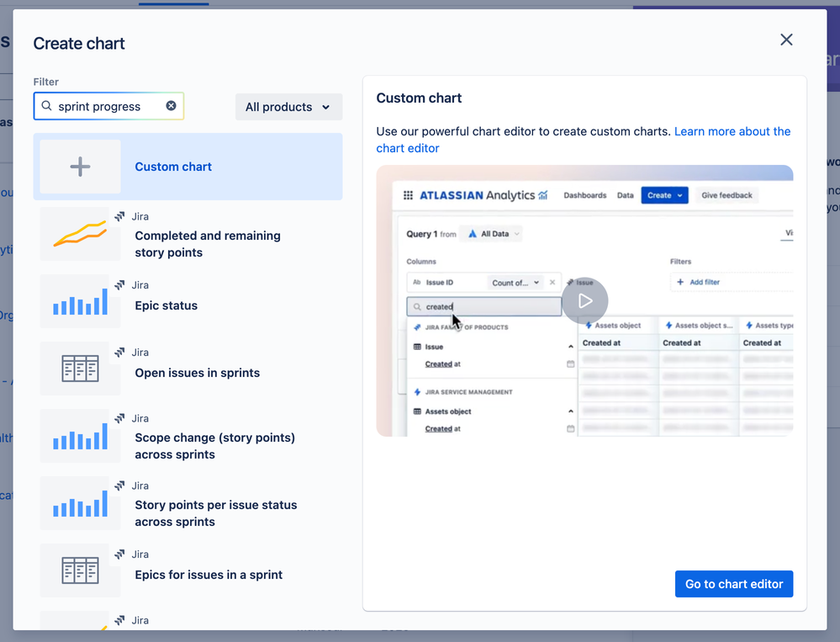The height and width of the screenshot is (642, 840).
Task: Select Open issues in sprints chart
Action: point(188,369)
